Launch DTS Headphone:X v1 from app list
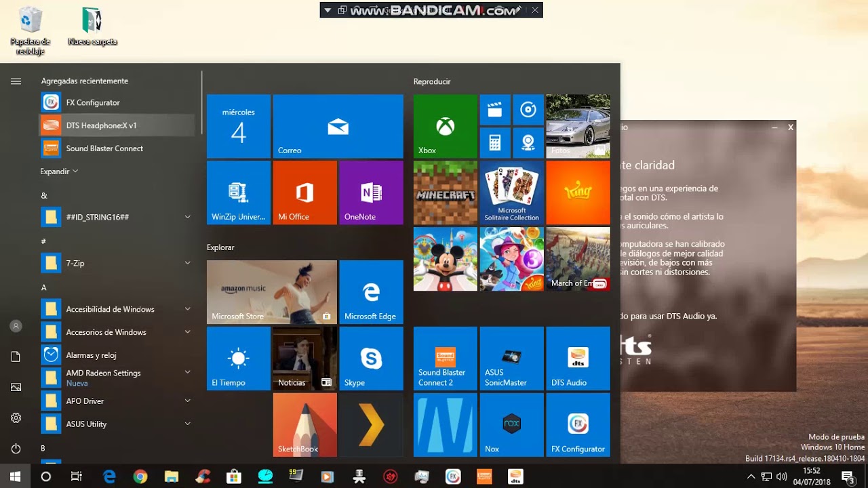The height and width of the screenshot is (488, 868). [117, 125]
